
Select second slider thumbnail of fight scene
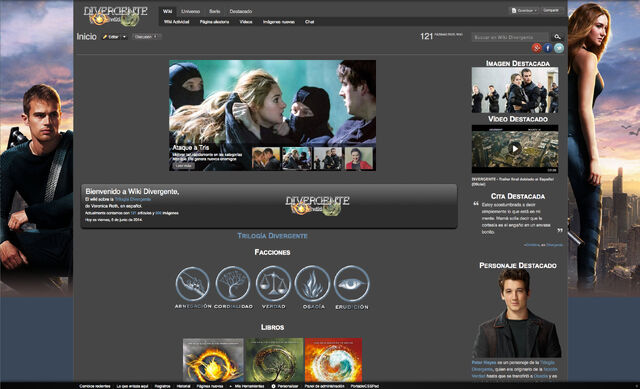click(x=297, y=158)
